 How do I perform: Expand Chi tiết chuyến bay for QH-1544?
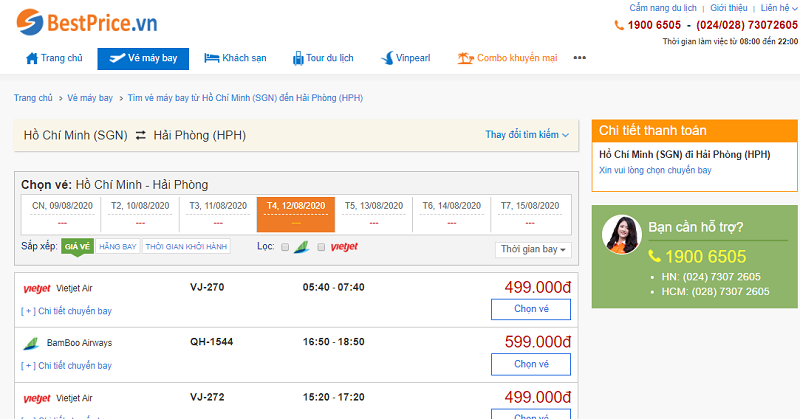(66, 365)
